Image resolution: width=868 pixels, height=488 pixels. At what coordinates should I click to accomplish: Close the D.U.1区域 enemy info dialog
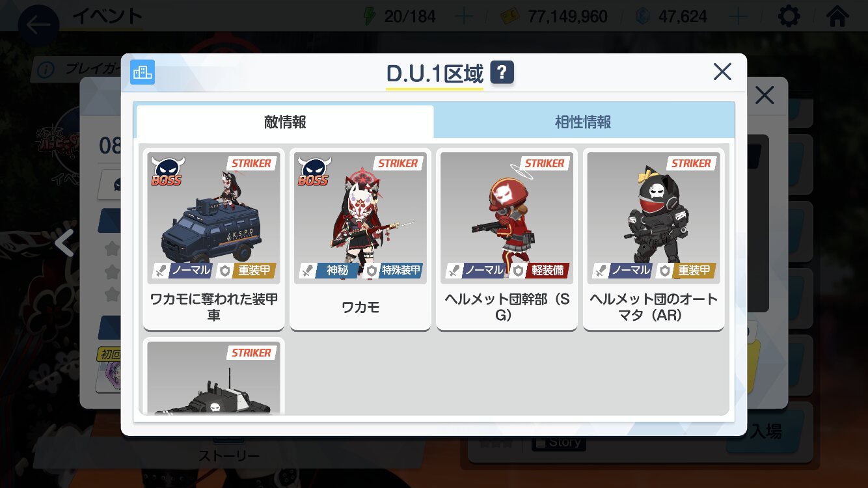pos(722,72)
